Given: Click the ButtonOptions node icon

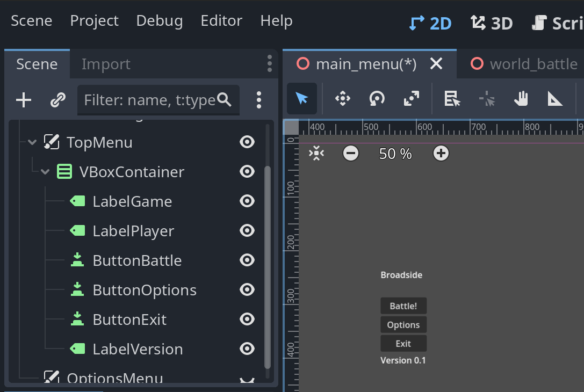Looking at the screenshot, I should click(77, 289).
